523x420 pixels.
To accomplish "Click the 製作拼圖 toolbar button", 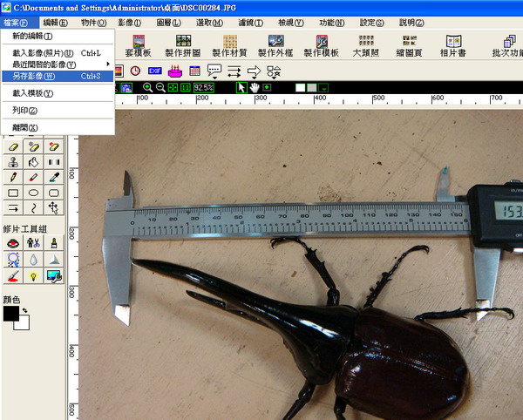I will pyautogui.click(x=184, y=45).
